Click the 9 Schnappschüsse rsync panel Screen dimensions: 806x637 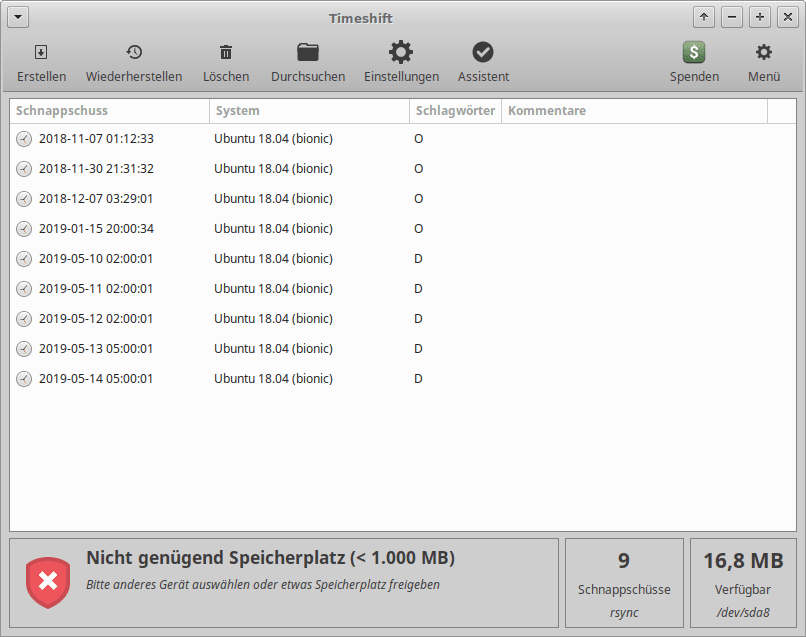point(624,583)
